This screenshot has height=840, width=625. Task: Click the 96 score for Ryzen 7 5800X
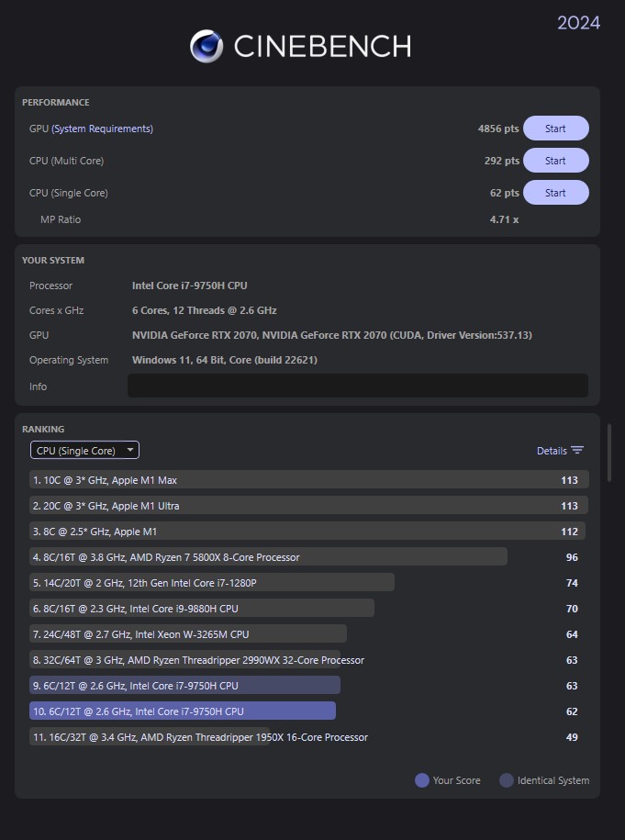[x=572, y=557]
